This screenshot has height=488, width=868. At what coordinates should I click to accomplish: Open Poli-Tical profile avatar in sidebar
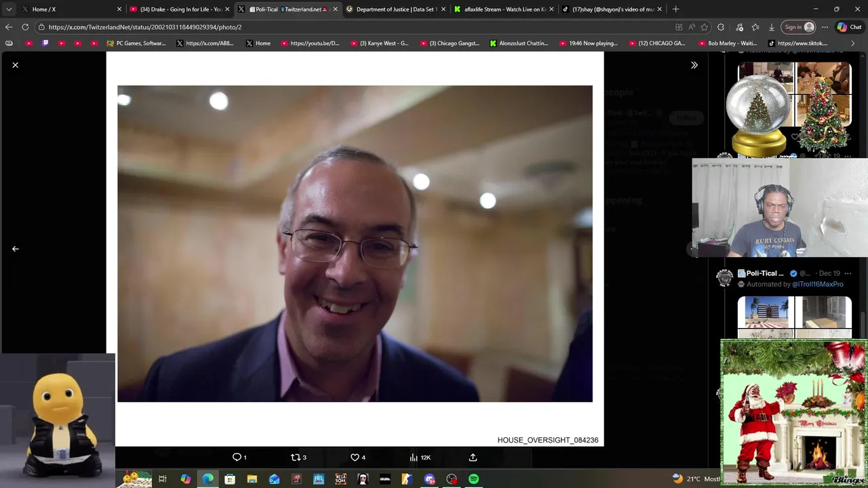(x=725, y=277)
